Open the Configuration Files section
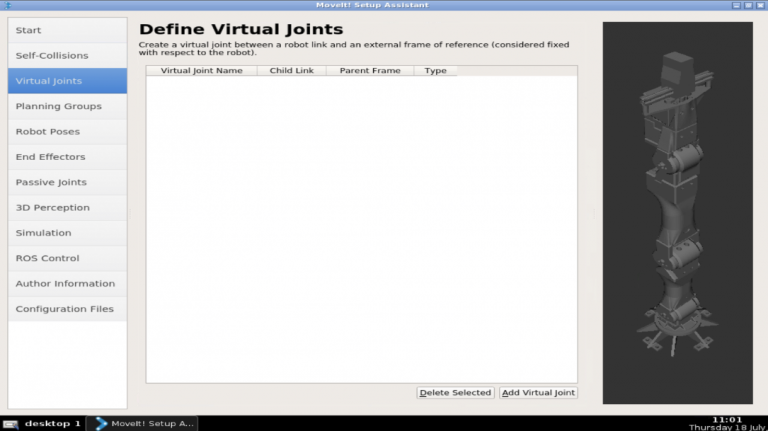The height and width of the screenshot is (431, 768). tap(67, 309)
